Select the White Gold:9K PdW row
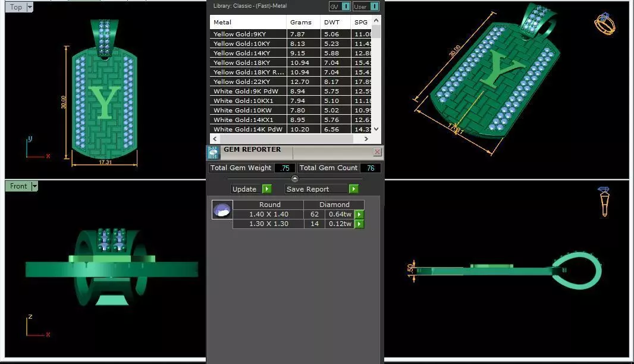Viewport: 634px width, 364px height. tap(290, 91)
